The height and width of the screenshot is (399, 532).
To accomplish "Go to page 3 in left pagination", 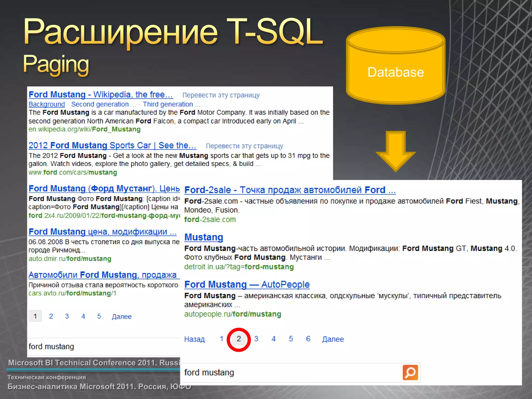I will 67,316.
